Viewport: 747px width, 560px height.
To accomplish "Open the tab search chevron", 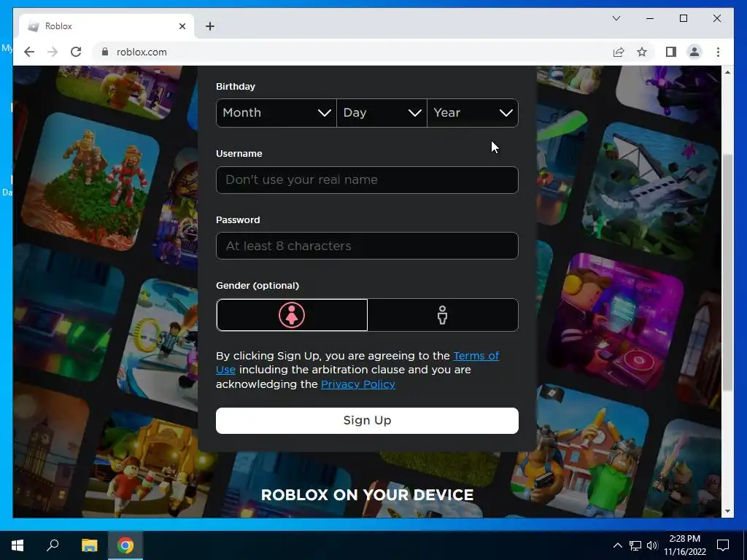I will (x=616, y=18).
